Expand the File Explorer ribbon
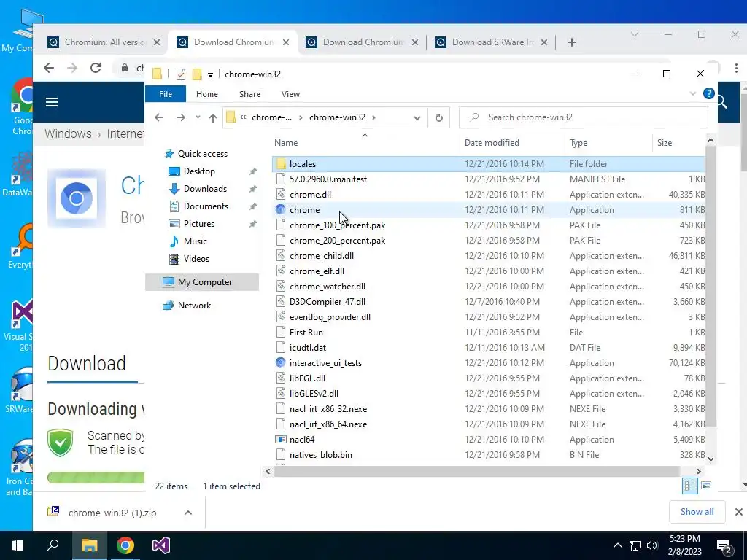747x560 pixels. coord(693,94)
